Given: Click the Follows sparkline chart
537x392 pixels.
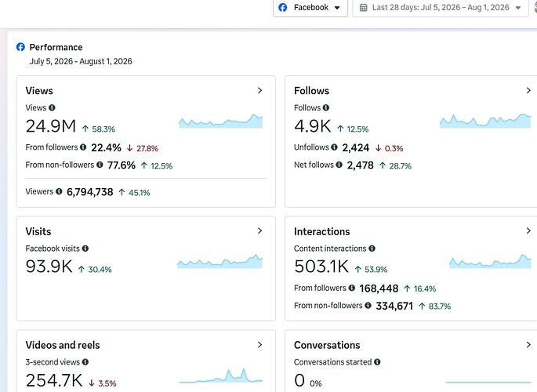Looking at the screenshot, I should click(x=485, y=122).
